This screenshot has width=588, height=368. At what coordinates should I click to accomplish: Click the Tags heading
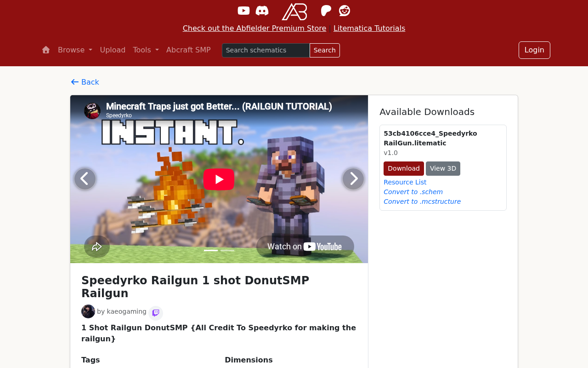point(90,360)
